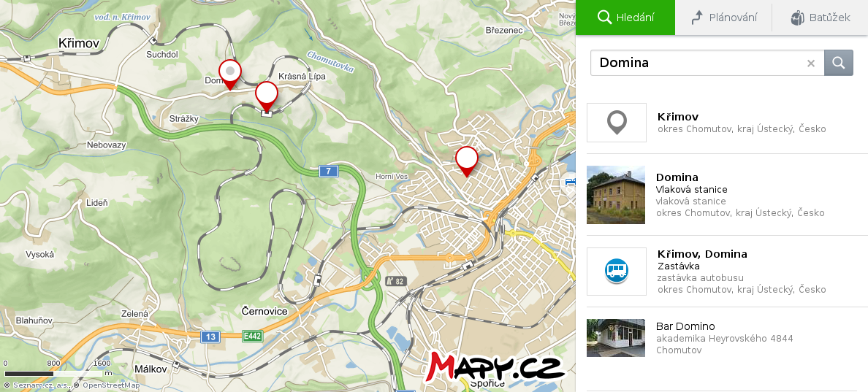This screenshot has width=868, height=392.
Task: Click the red map pin in Chomutov
Action: (x=466, y=160)
